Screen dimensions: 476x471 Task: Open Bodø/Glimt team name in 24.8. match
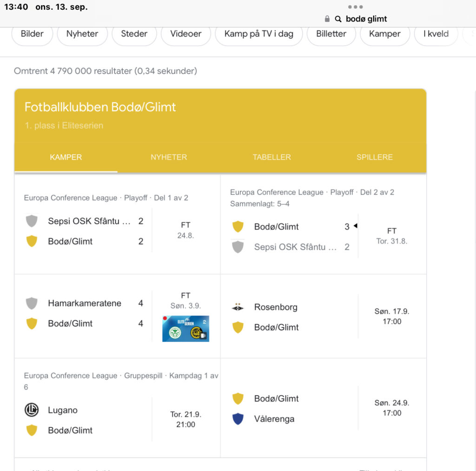pos(70,241)
